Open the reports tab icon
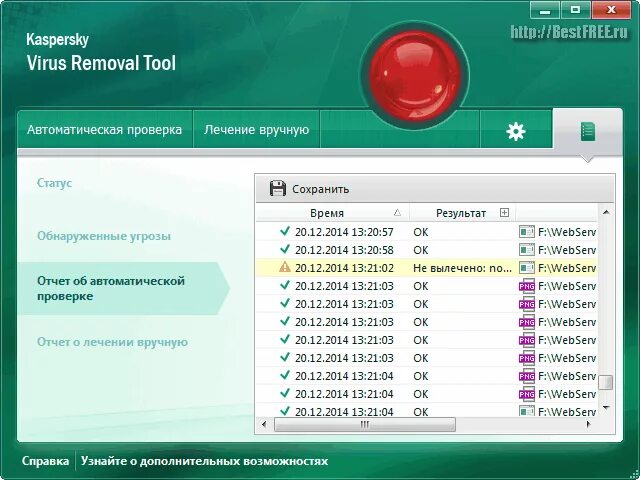This screenshot has height=480, width=640. pyautogui.click(x=588, y=131)
